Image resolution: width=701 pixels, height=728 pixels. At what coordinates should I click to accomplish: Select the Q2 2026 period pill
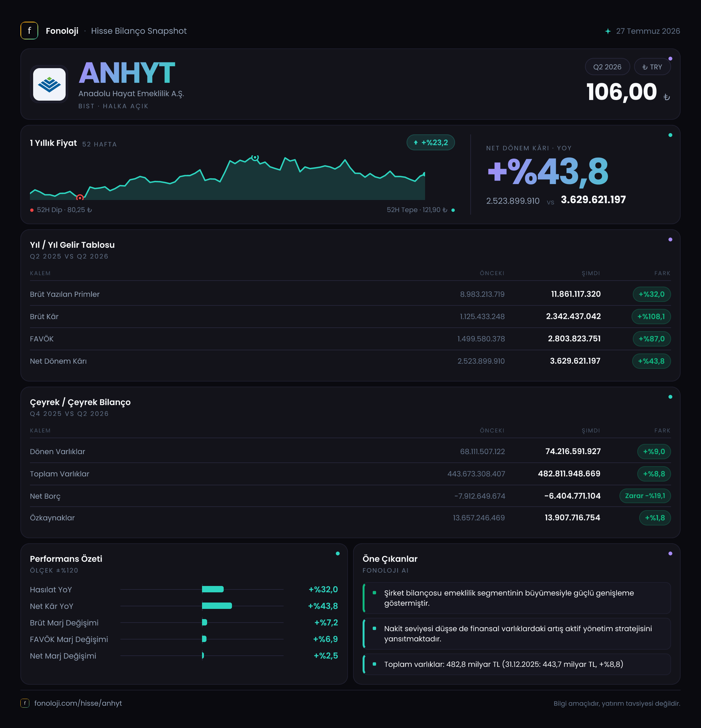[x=607, y=67]
